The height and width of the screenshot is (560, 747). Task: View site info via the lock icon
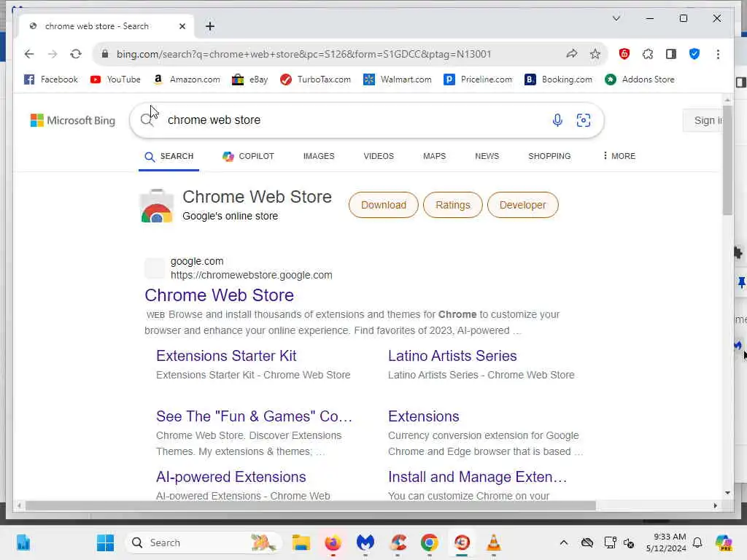coord(105,54)
